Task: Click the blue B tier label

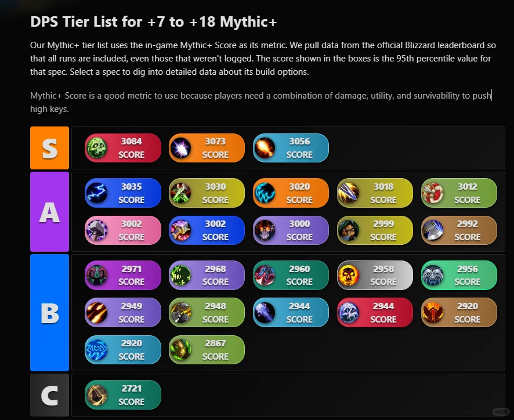Action: [49, 313]
